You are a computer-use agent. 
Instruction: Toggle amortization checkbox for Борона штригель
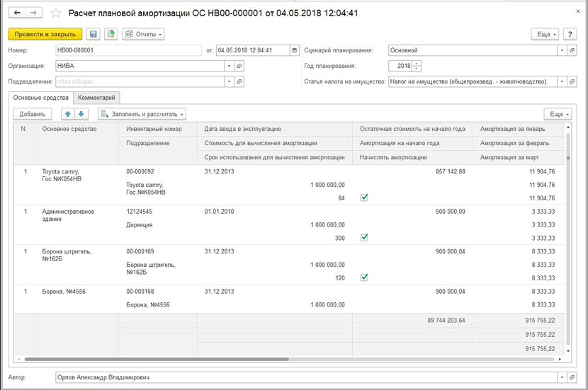364,277
